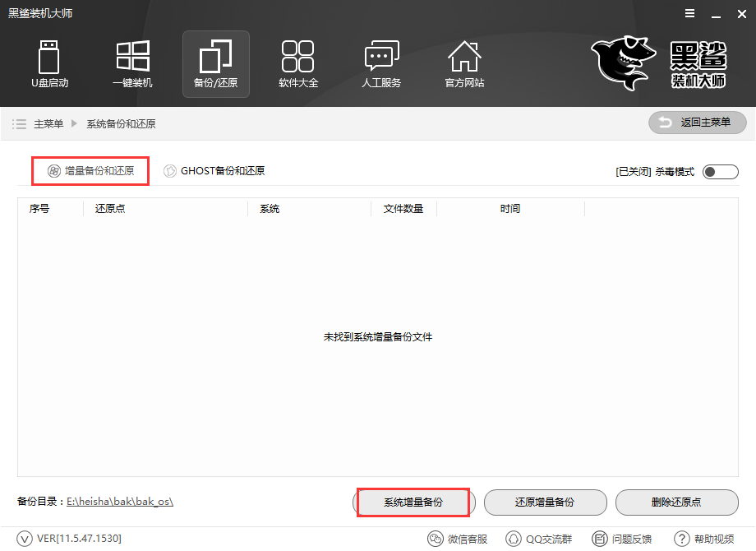Click 还原增量备份 to restore backup
The width and height of the screenshot is (756, 551).
[x=545, y=502]
